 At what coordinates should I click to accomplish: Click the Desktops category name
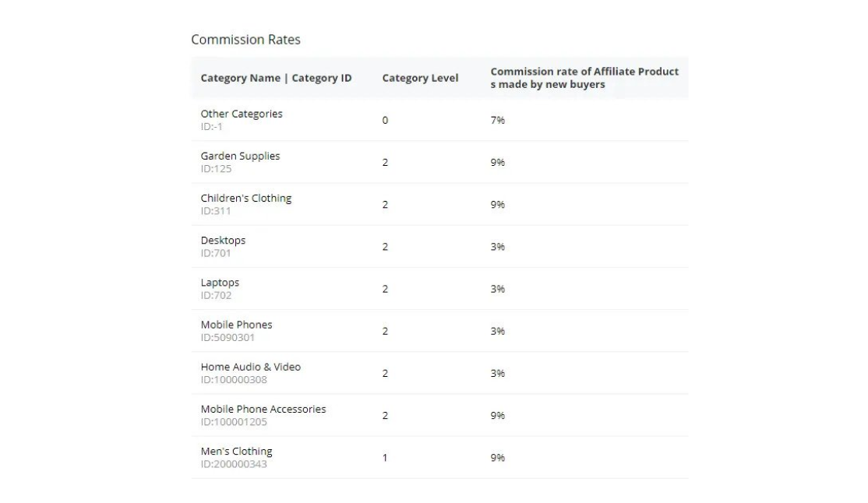click(x=223, y=240)
